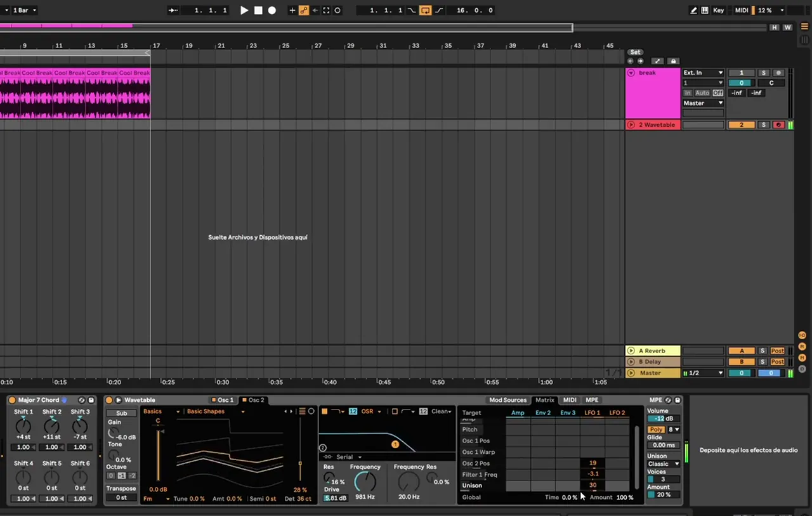Screen dimensions: 812x516
Task: Lock envelopes with the padlock icon
Action: pyautogui.click(x=673, y=61)
